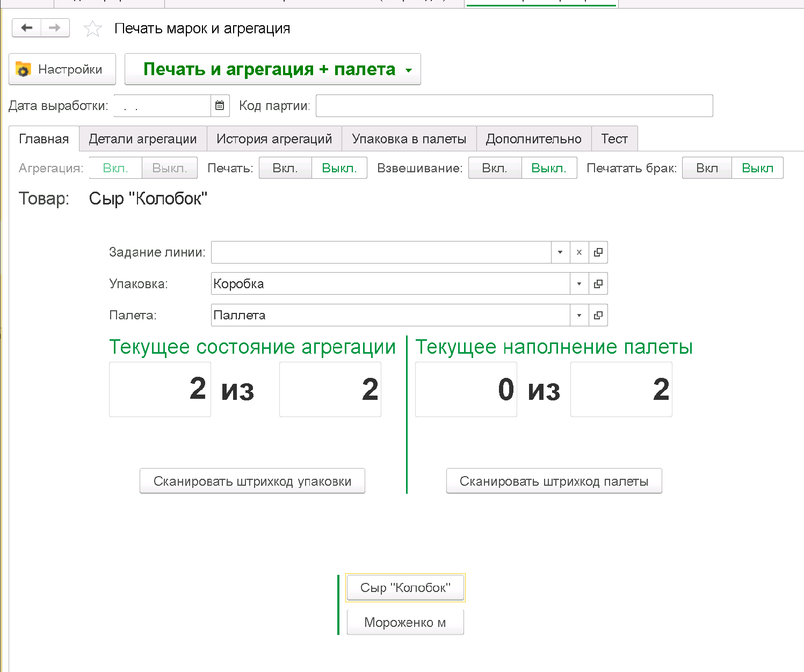
Task: Enable Печатать брак with Вкл
Action: (707, 168)
